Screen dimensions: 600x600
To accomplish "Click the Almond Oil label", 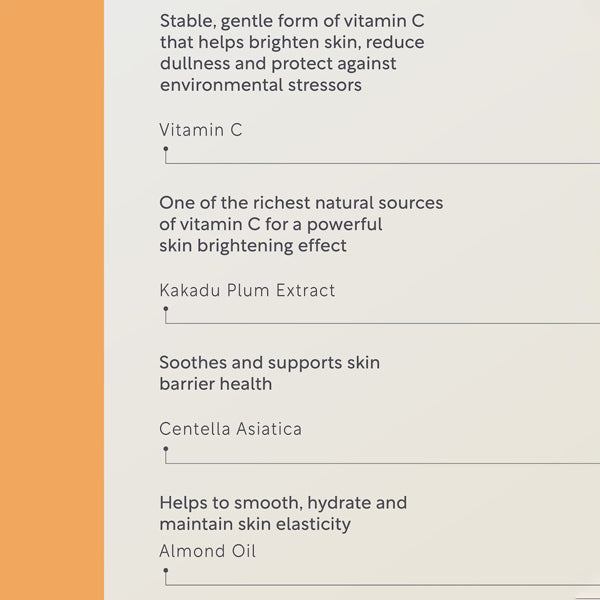I will click(x=207, y=551).
